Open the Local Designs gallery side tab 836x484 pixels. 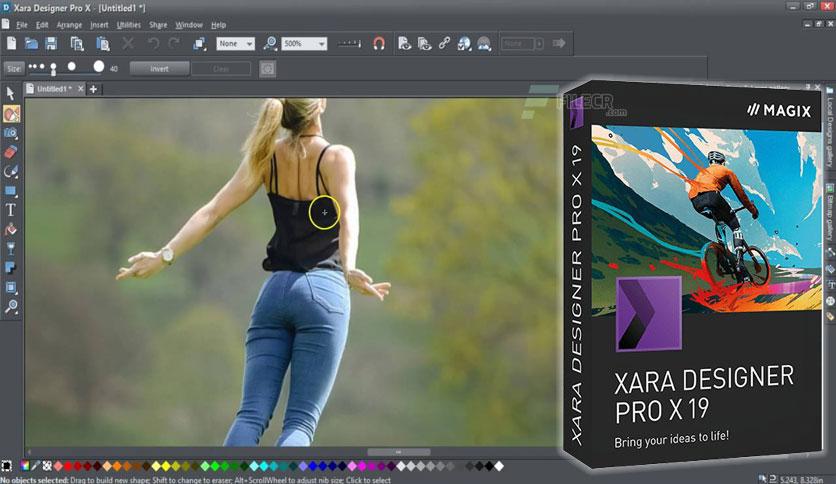click(x=830, y=127)
